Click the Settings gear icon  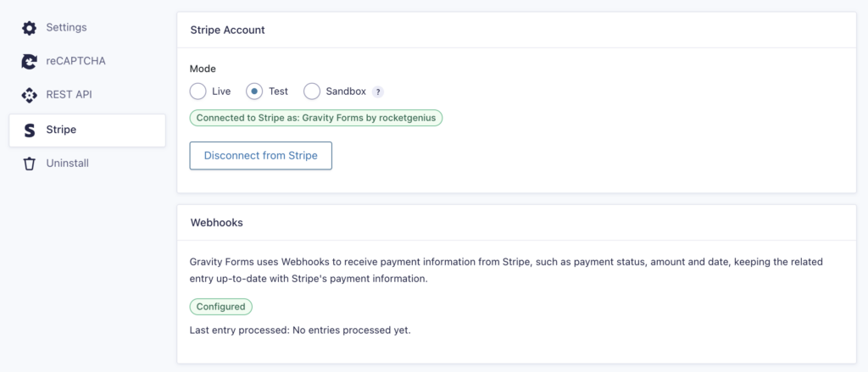29,28
